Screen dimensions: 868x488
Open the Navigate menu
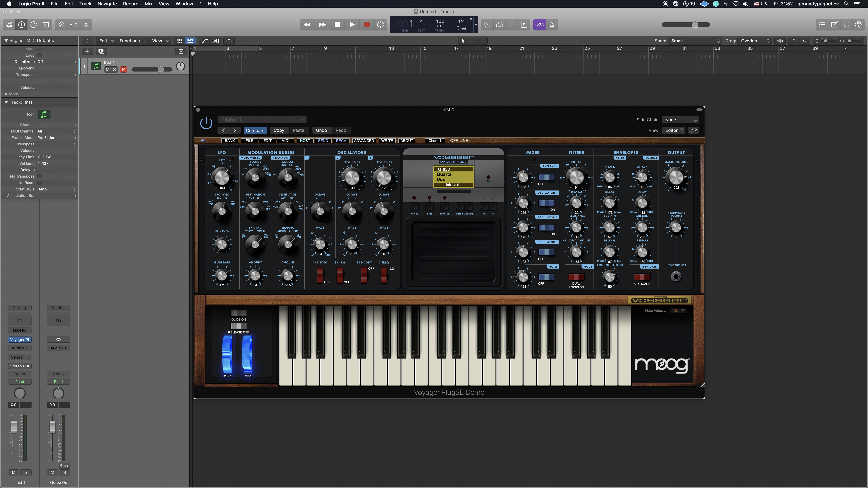(107, 4)
